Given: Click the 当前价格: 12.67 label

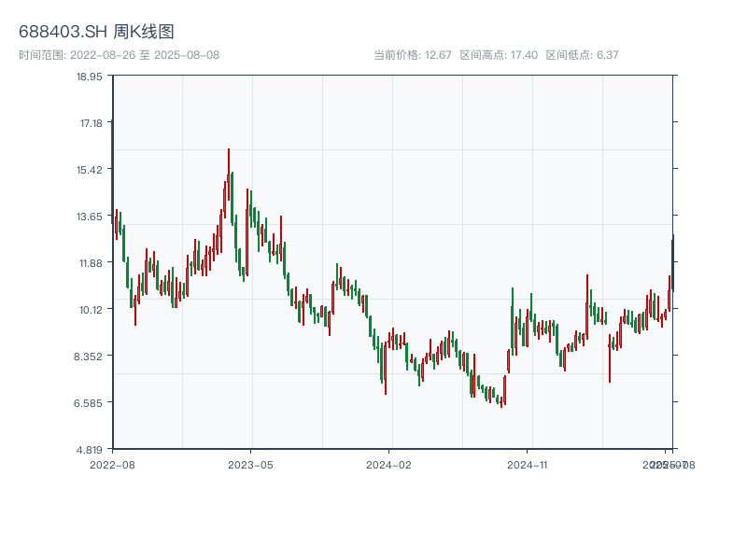Looking at the screenshot, I should point(413,55).
